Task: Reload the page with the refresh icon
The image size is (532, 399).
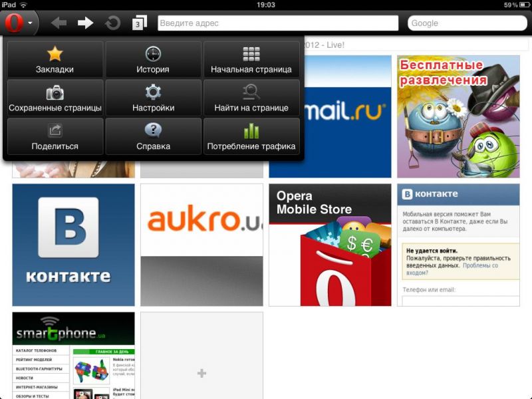Action: point(112,23)
